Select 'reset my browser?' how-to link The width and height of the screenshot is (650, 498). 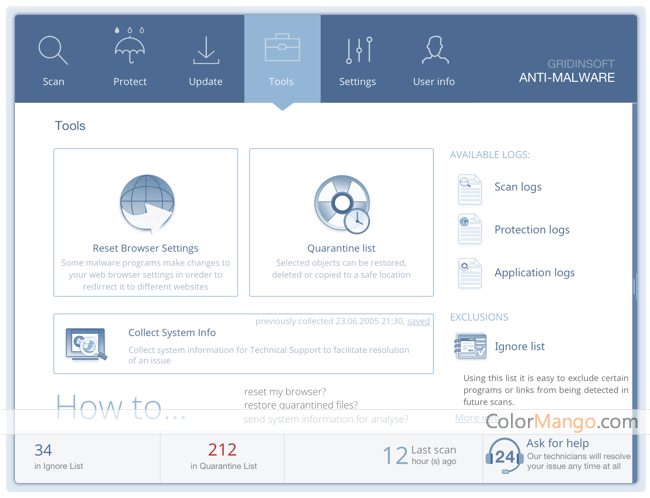tap(285, 391)
